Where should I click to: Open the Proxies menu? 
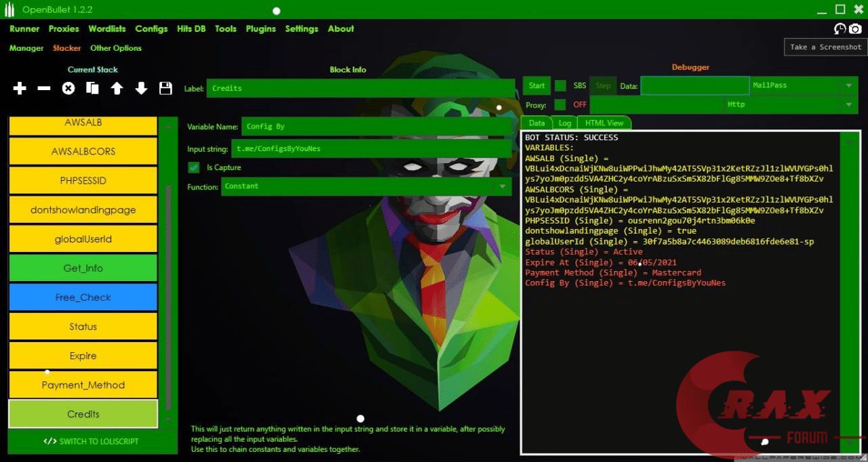(x=64, y=28)
